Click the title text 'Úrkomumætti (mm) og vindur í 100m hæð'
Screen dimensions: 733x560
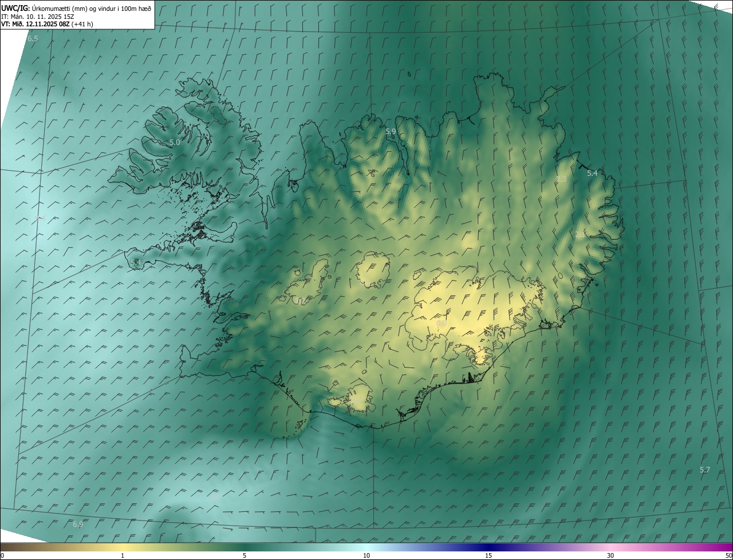(90, 8)
